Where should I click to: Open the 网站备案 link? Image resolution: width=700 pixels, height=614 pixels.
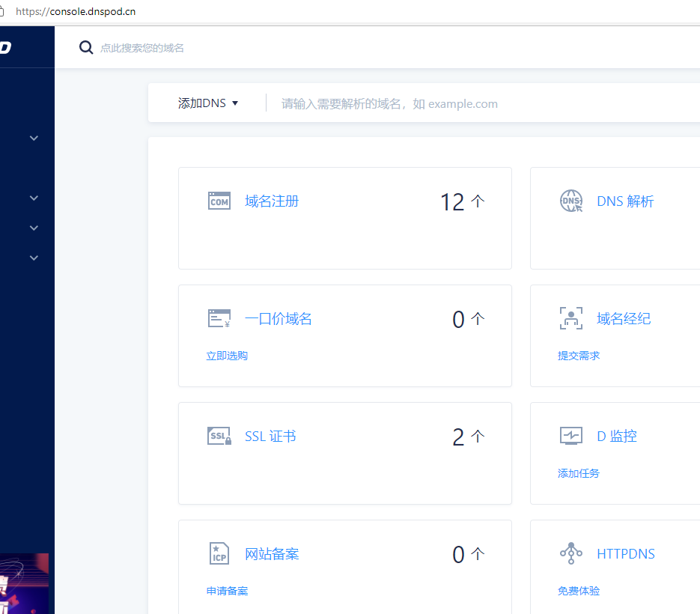pyautogui.click(x=272, y=554)
